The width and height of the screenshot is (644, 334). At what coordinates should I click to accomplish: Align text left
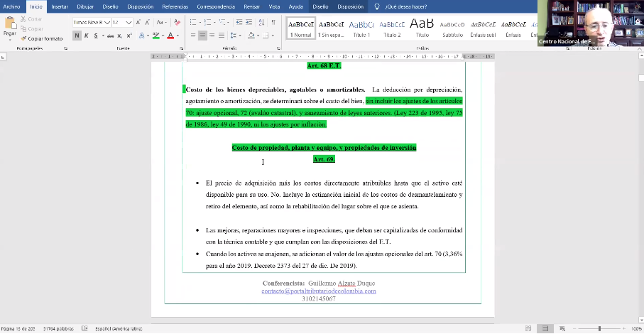coord(192,36)
